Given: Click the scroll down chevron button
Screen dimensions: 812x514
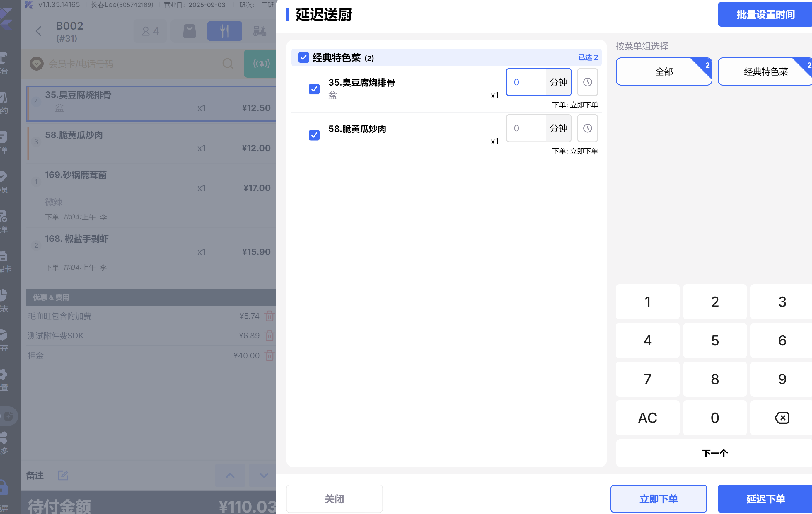Looking at the screenshot, I should (x=263, y=475).
